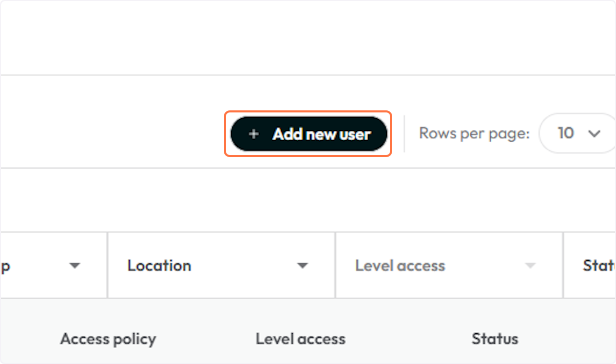The width and height of the screenshot is (616, 364).
Task: Click the Add new user button text
Action: click(321, 135)
